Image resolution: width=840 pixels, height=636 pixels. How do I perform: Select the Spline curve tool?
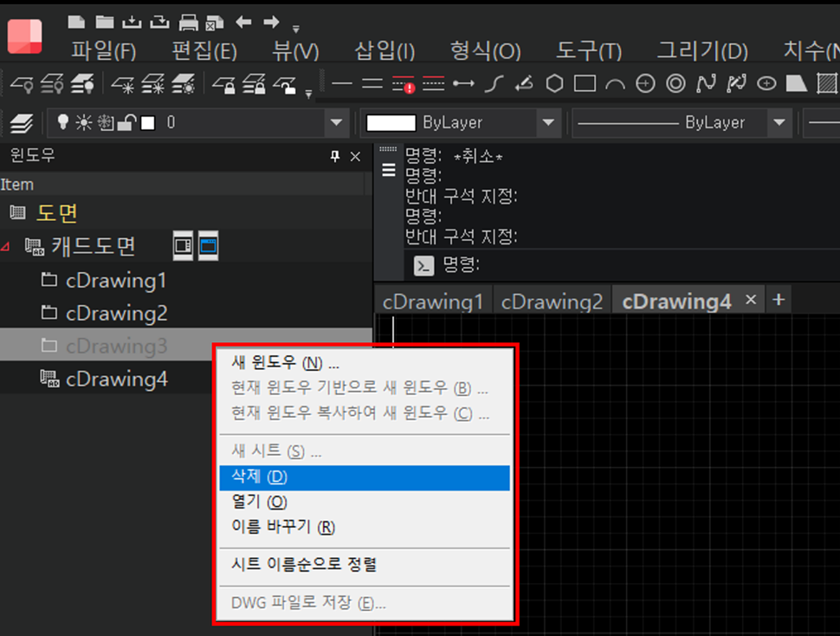click(x=706, y=83)
